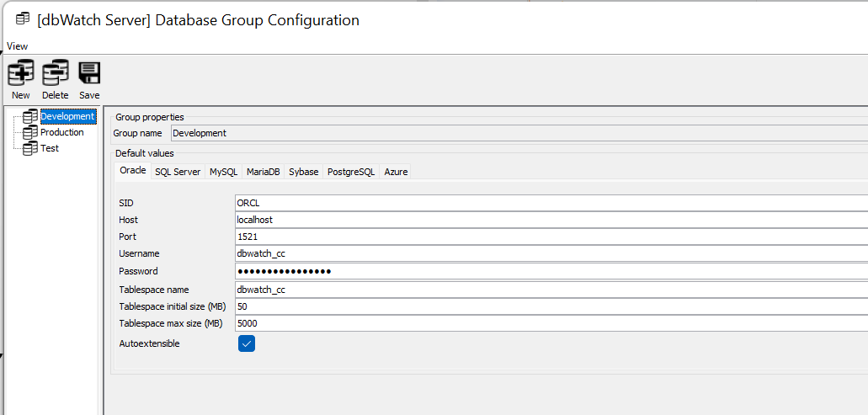Open the MariaDB tab
Screen dimensions: 868x415
click(263, 172)
